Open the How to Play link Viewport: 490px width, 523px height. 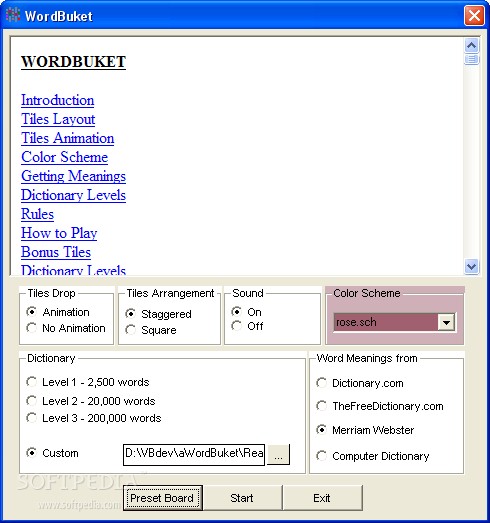(59, 233)
